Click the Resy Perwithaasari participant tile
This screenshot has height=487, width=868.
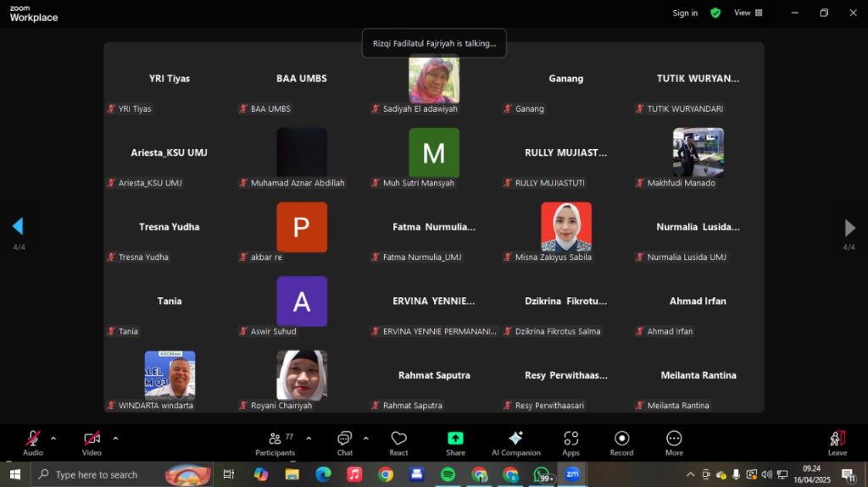pyautogui.click(x=565, y=375)
